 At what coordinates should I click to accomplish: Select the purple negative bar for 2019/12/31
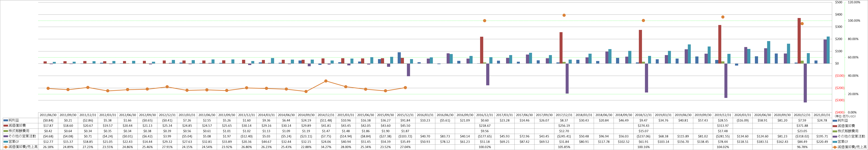coord(726,80)
